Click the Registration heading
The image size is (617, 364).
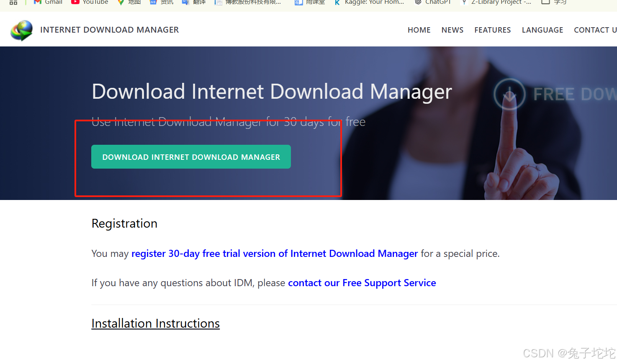pyautogui.click(x=124, y=223)
